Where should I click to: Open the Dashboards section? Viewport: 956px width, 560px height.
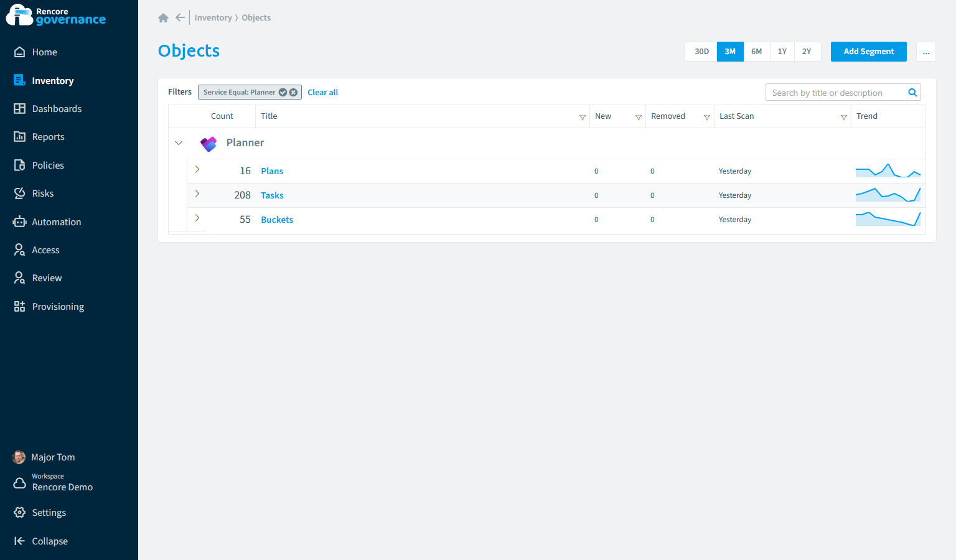[57, 109]
